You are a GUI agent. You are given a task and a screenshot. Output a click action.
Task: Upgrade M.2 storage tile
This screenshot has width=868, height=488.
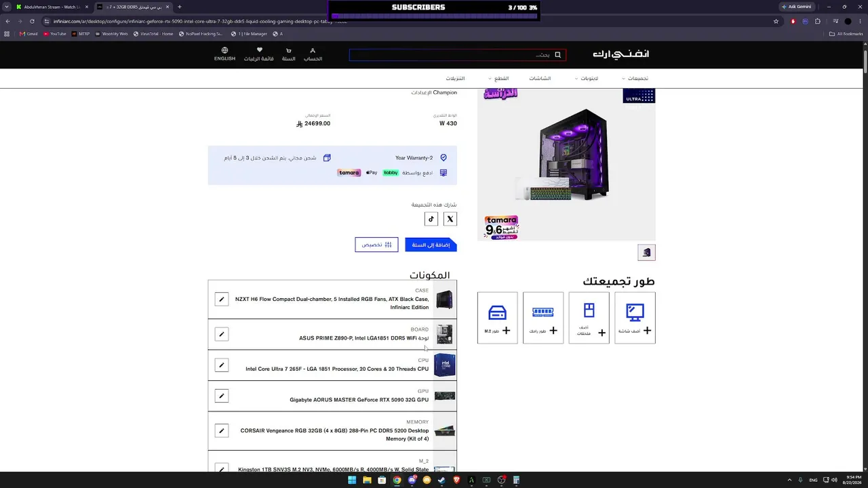(497, 318)
